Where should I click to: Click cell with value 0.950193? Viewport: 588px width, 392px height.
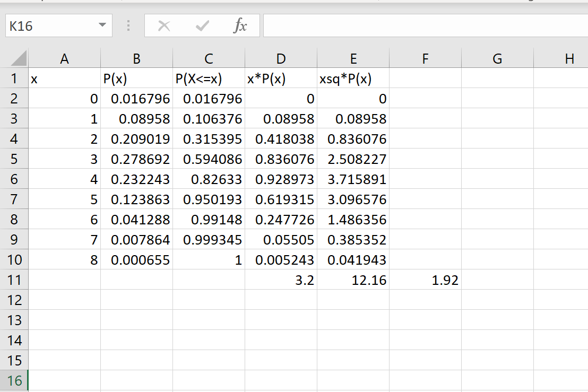click(x=209, y=199)
